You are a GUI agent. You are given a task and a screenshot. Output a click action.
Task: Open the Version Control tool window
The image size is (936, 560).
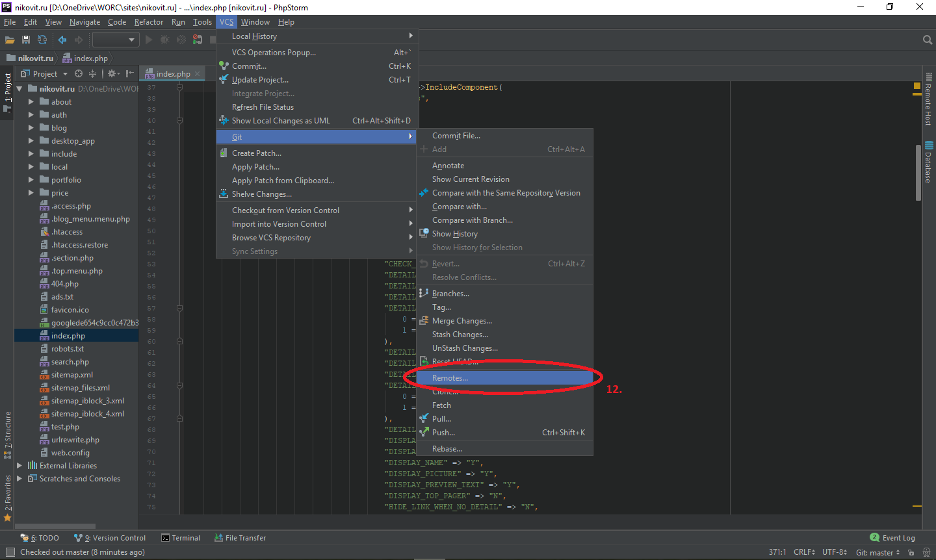coord(110,538)
